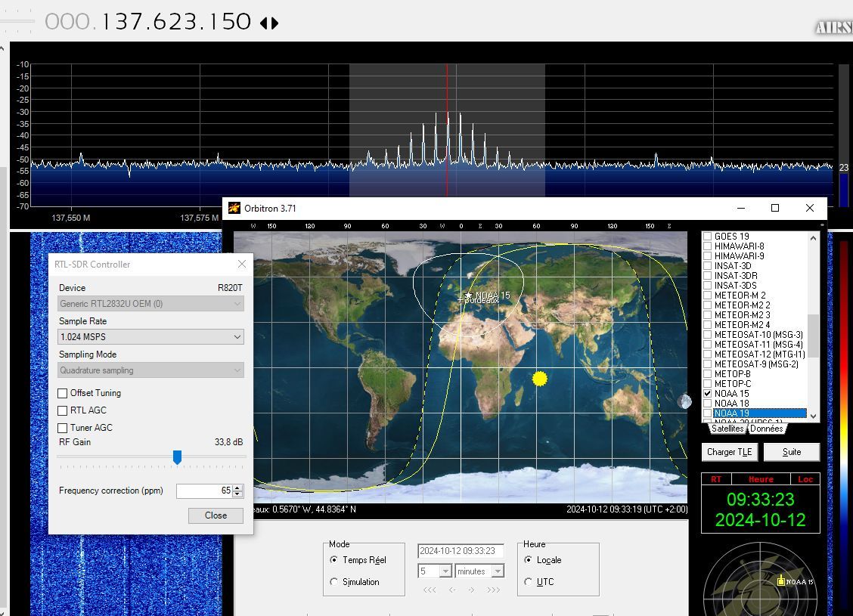Decrease Frequency correction with the down arrow
This screenshot has height=616, width=853.
[x=237, y=494]
